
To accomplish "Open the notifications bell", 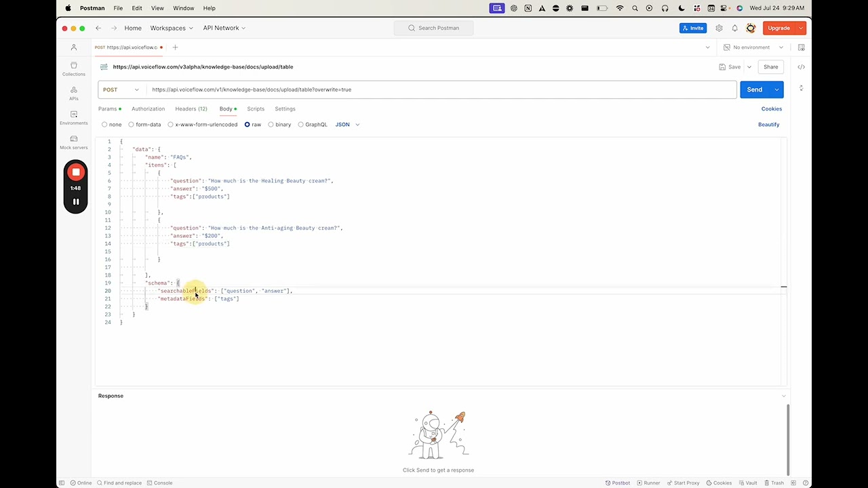I will click(x=734, y=28).
